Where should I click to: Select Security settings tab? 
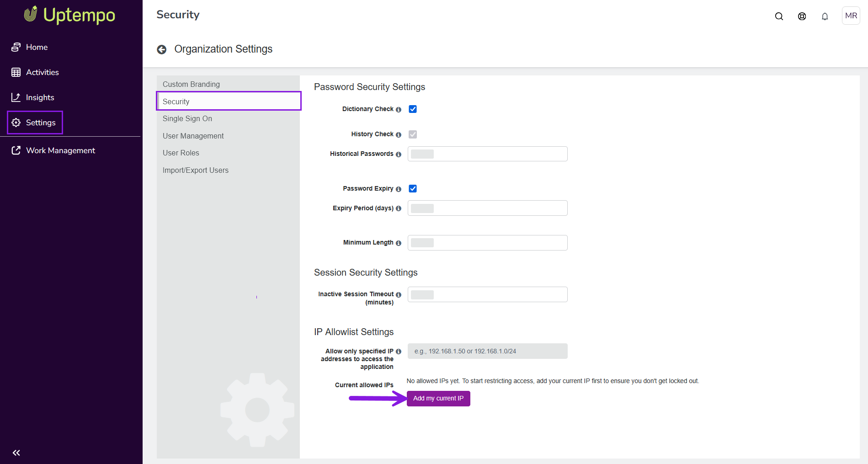point(229,101)
